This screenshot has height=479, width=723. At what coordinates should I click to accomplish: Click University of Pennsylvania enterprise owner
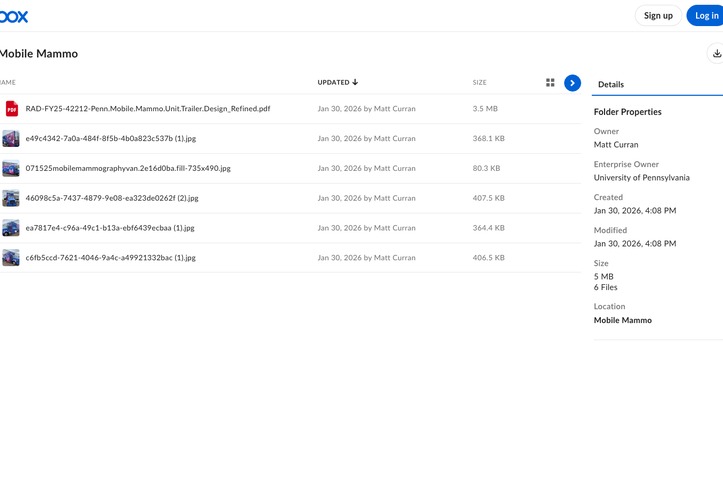(641, 177)
